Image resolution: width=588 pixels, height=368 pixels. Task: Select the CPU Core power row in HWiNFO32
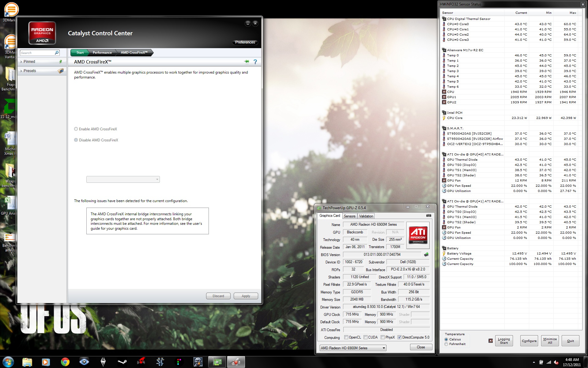[x=510, y=118]
